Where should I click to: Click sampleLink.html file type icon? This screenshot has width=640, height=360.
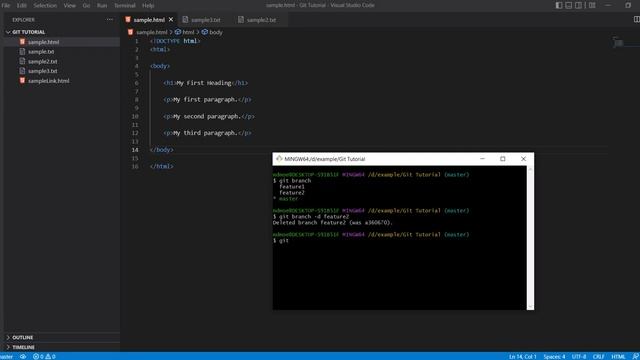pyautogui.click(x=22, y=80)
